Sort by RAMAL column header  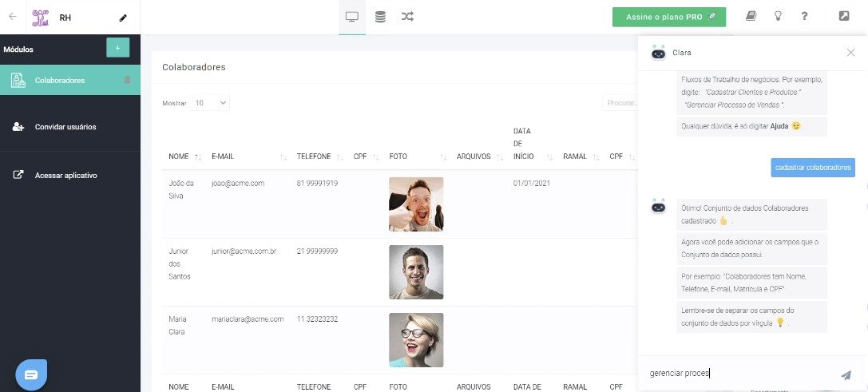click(581, 156)
